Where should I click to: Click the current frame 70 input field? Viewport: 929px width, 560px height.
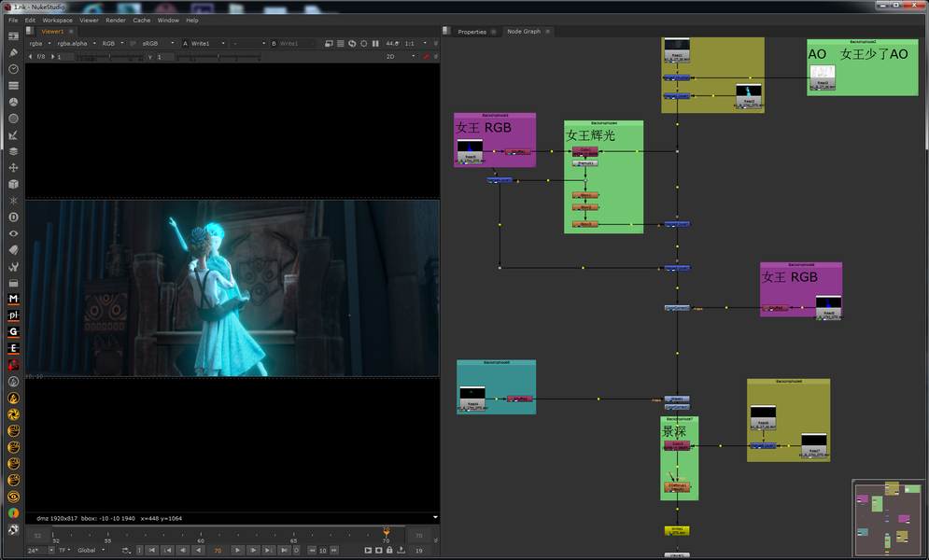point(218,550)
